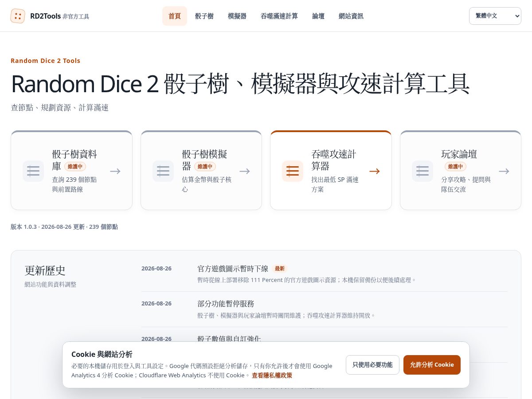Click the version line "版本 1.0.3 · 2026-08-26 更新"
532x399 pixels.
(x=47, y=227)
